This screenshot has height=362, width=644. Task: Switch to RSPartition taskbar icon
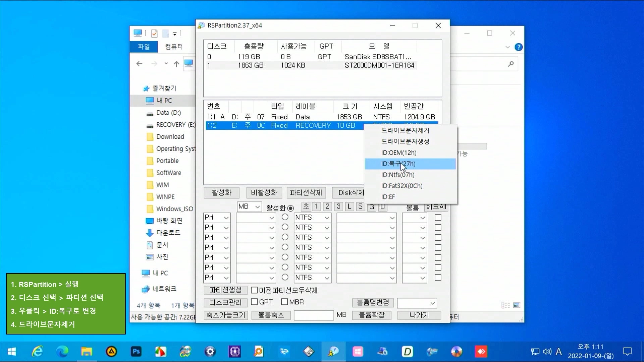[x=333, y=352]
